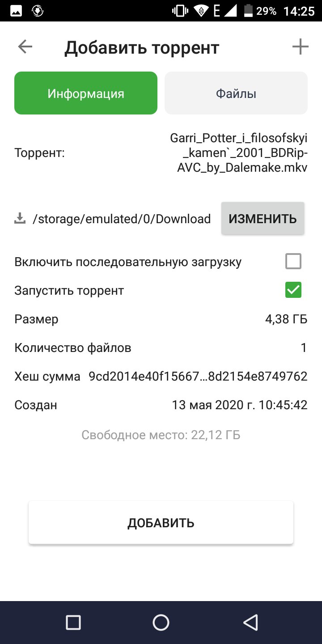Tap the image notification icon

click(17, 11)
